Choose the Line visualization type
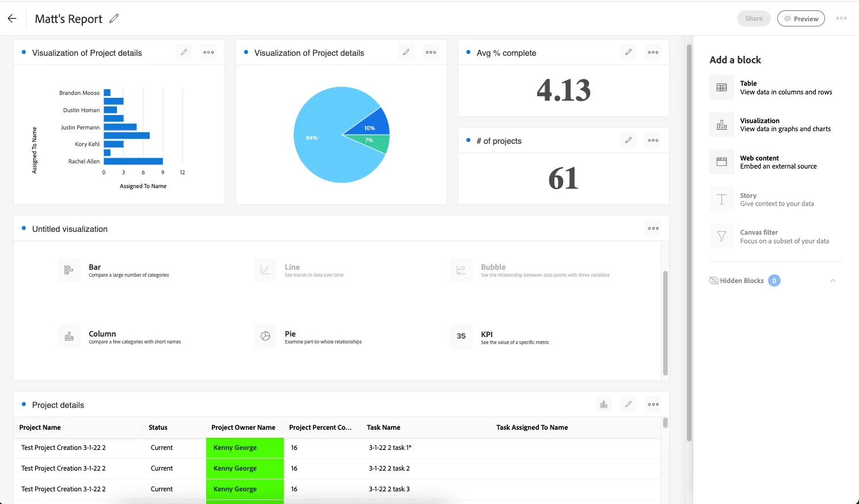 click(x=299, y=270)
